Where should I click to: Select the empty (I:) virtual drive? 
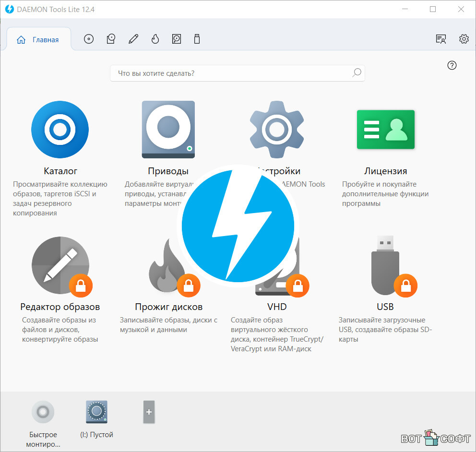point(96,412)
